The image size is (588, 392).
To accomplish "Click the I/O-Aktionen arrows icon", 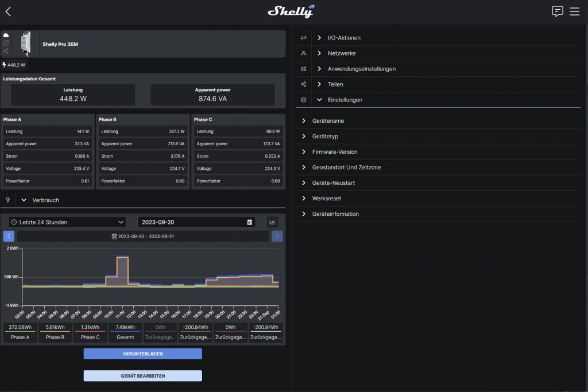I will pos(303,37).
